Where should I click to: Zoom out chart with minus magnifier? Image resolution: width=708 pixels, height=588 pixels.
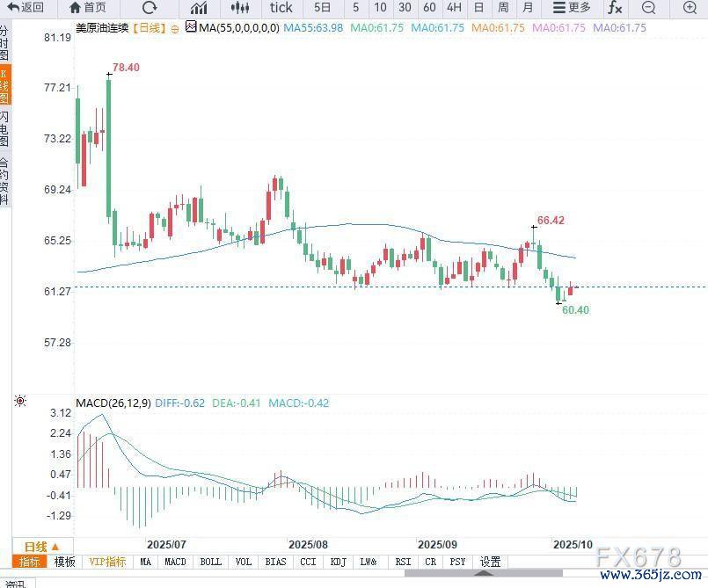[x=648, y=8]
